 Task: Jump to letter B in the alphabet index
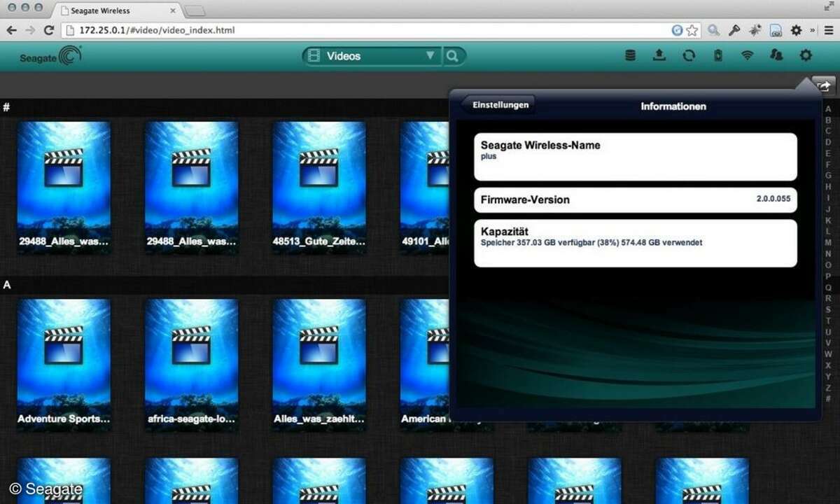(828, 120)
